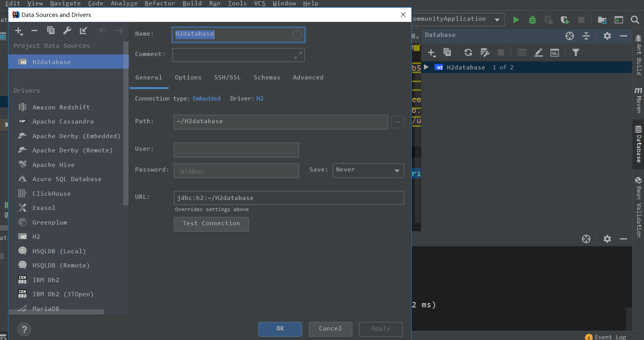Click the Path input field
Image resolution: width=644 pixels, height=340 pixels.
point(281,122)
